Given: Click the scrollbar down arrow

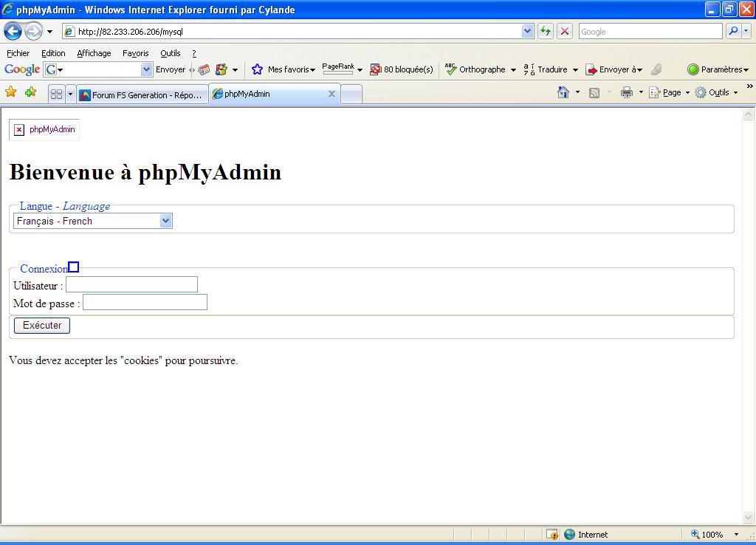Looking at the screenshot, I should point(749,517).
